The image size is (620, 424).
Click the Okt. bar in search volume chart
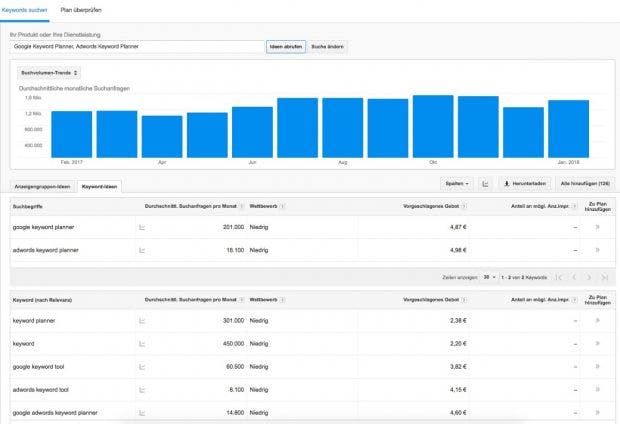point(433,127)
